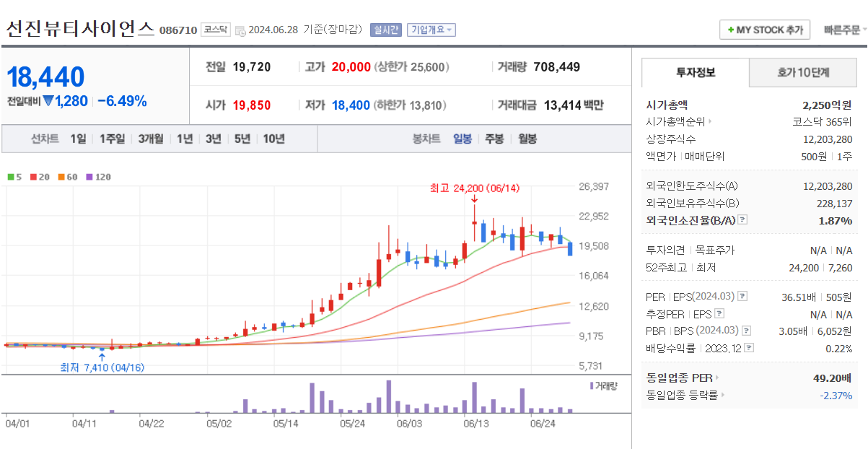Click the 외국인소진율 value 1.87%
868x449 pixels.
coord(836,220)
